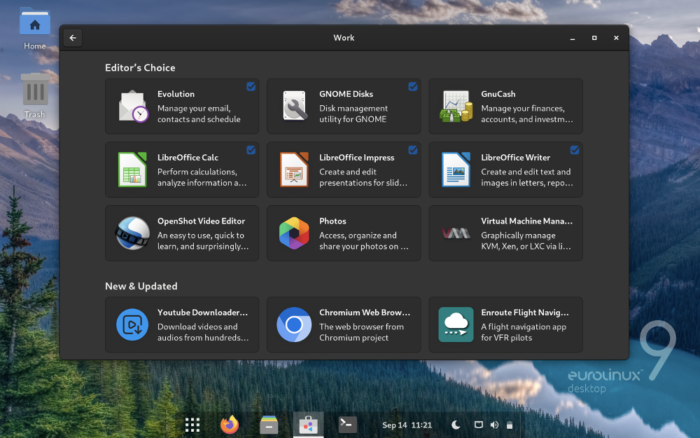Screen dimensions: 700x438
Task: Open the Sep 14 11:21 clock panel
Action: (x=407, y=425)
